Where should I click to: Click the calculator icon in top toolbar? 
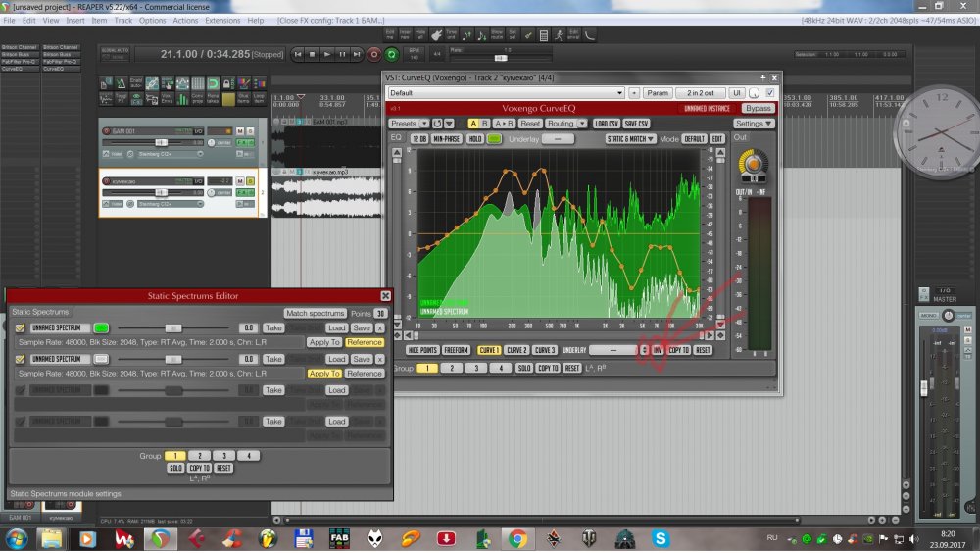point(544,35)
